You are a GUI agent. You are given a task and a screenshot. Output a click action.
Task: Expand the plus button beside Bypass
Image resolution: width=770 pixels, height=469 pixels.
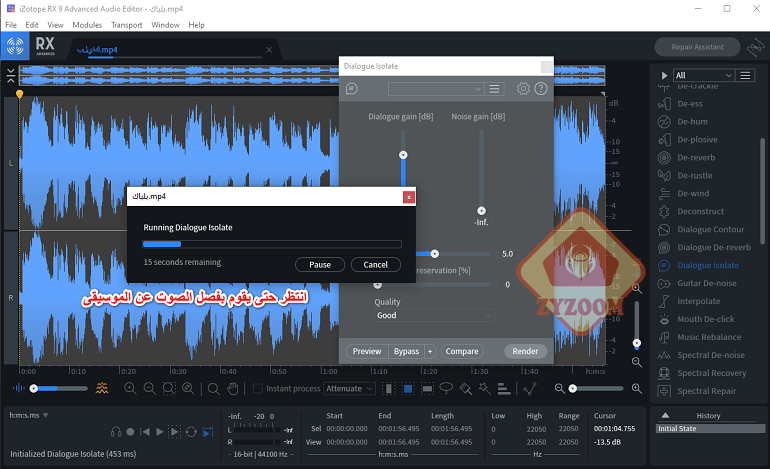[430, 351]
